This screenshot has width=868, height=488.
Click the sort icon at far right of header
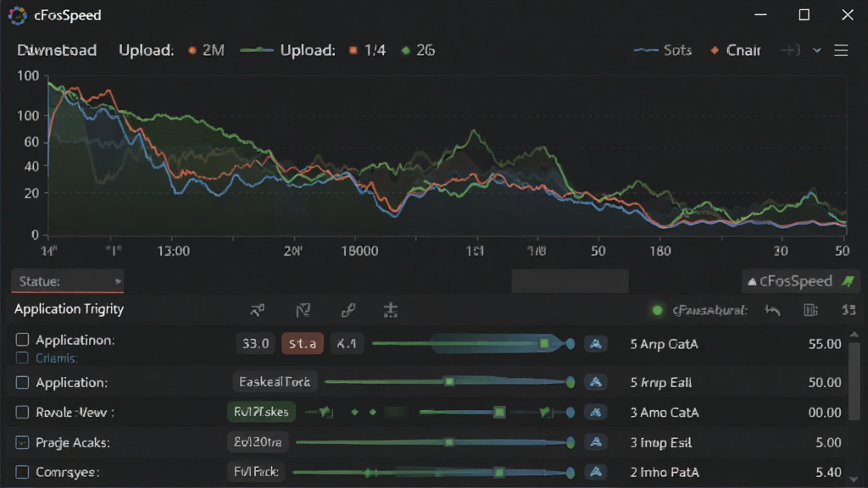click(849, 310)
